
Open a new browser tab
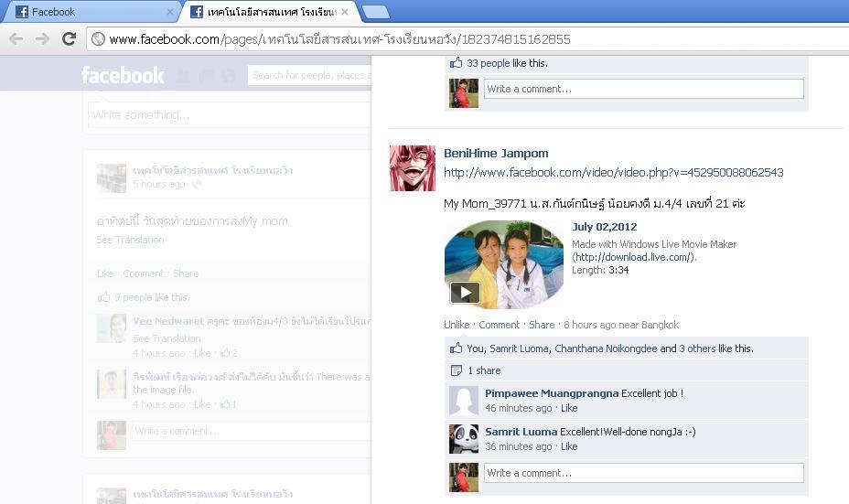(375, 12)
